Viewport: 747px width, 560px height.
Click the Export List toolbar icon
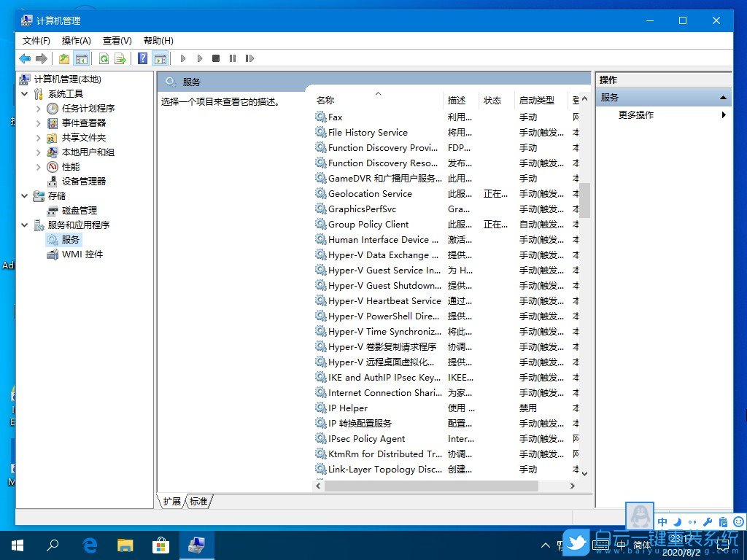(120, 58)
